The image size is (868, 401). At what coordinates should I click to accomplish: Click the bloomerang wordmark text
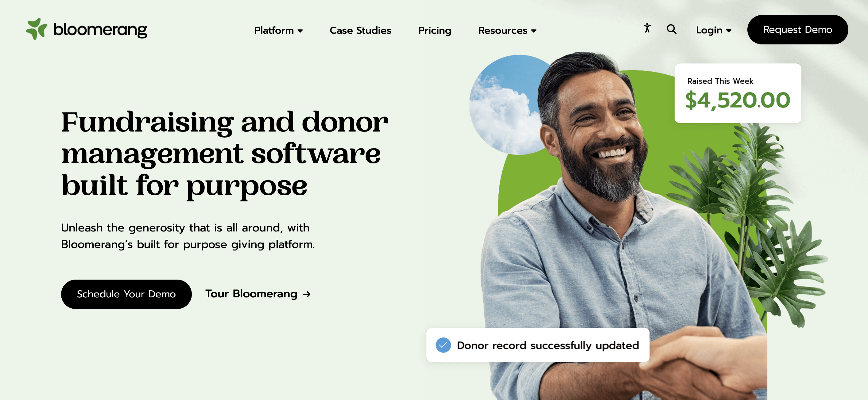pyautogui.click(x=100, y=30)
